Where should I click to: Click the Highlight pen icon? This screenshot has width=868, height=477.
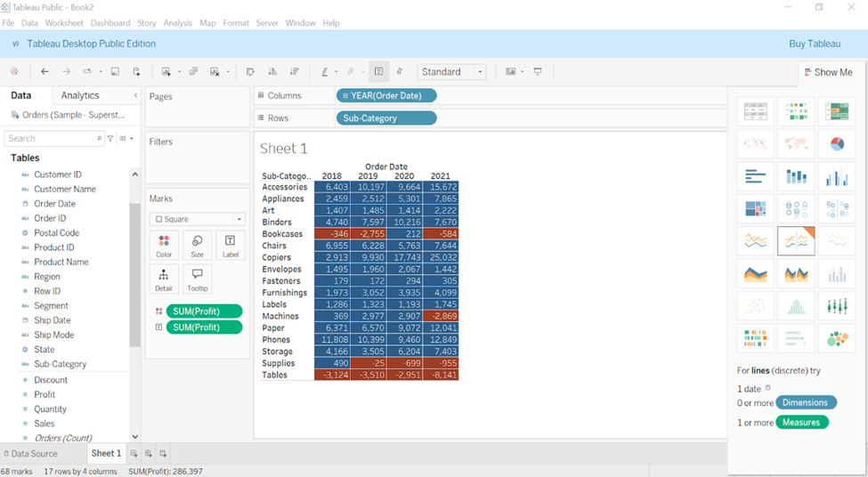[324, 71]
